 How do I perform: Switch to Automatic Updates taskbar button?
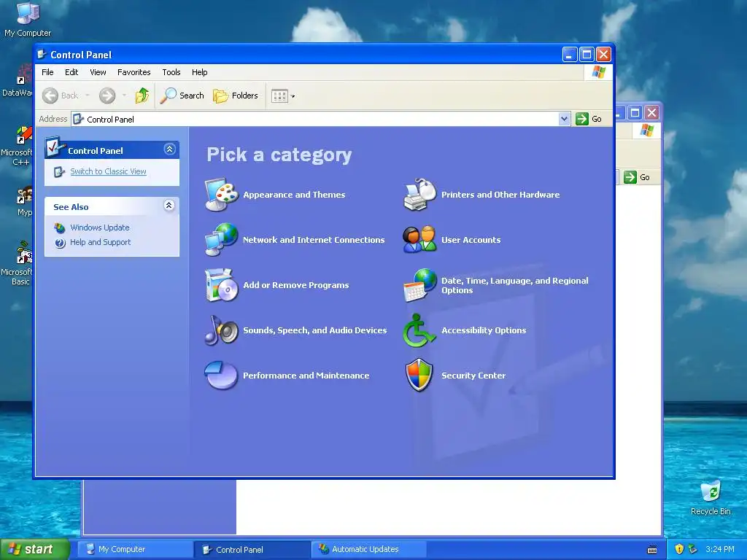click(368, 549)
